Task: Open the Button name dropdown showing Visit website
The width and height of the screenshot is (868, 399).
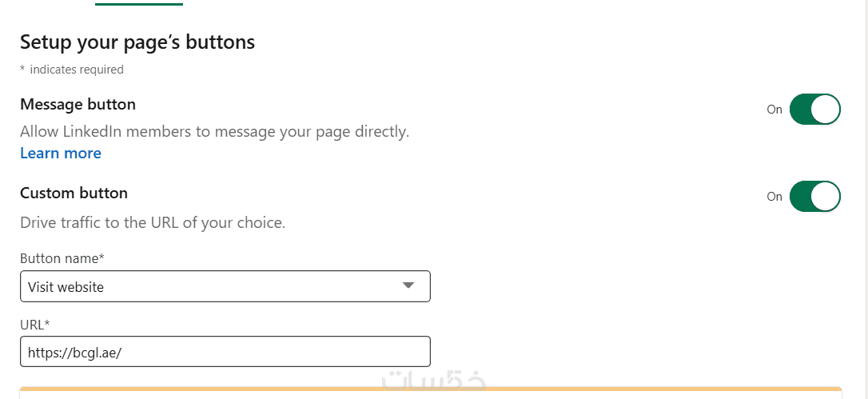Action: 225,286
